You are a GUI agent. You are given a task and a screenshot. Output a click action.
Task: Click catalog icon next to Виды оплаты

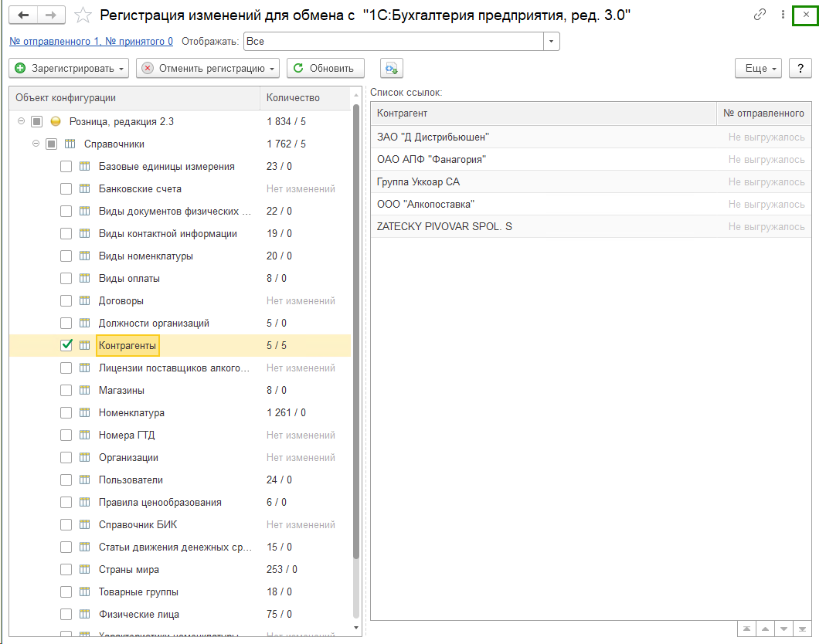click(x=85, y=278)
